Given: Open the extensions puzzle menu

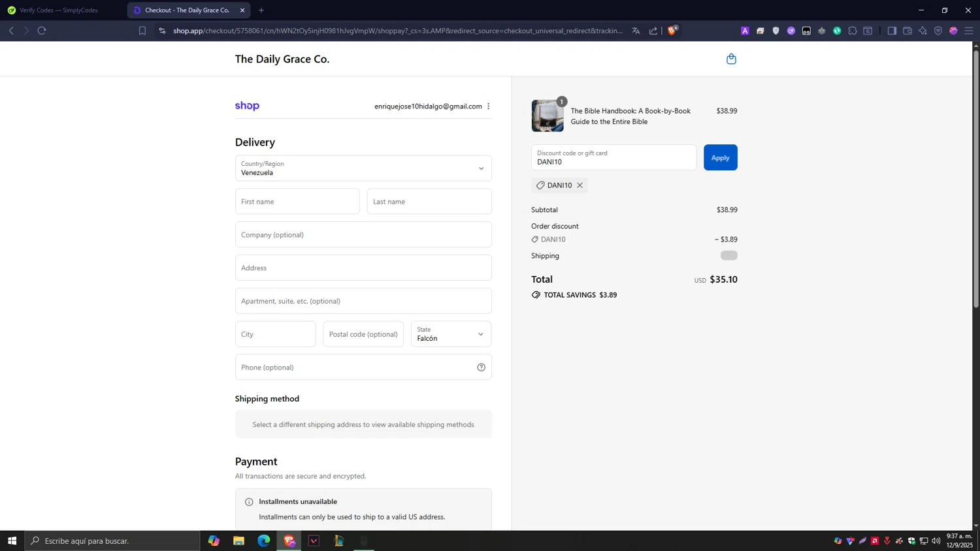Looking at the screenshot, I should pos(853,31).
